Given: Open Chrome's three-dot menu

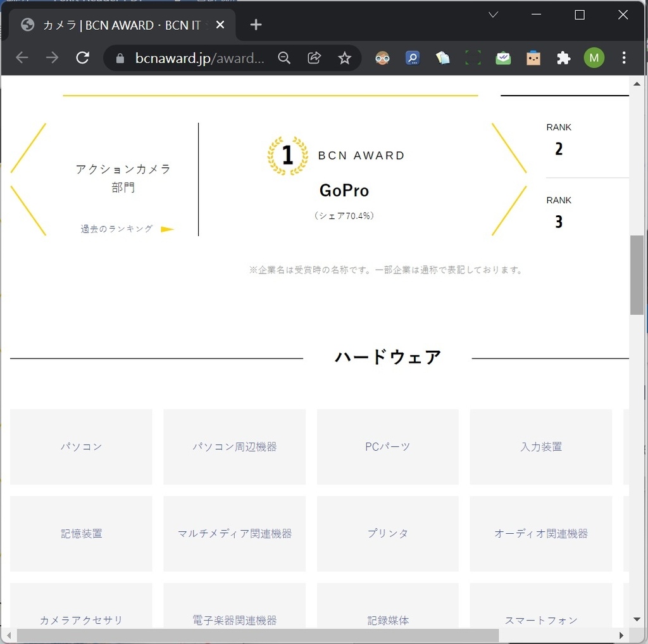Looking at the screenshot, I should click(x=624, y=58).
